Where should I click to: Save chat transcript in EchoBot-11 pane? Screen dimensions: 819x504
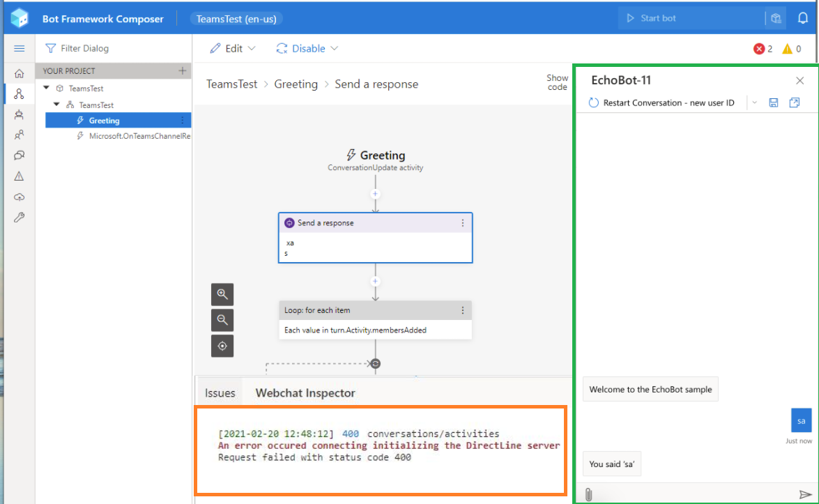tap(774, 102)
